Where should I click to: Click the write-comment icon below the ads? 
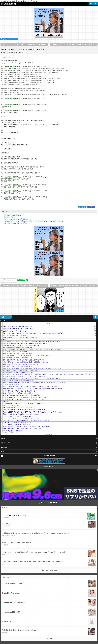3,281
